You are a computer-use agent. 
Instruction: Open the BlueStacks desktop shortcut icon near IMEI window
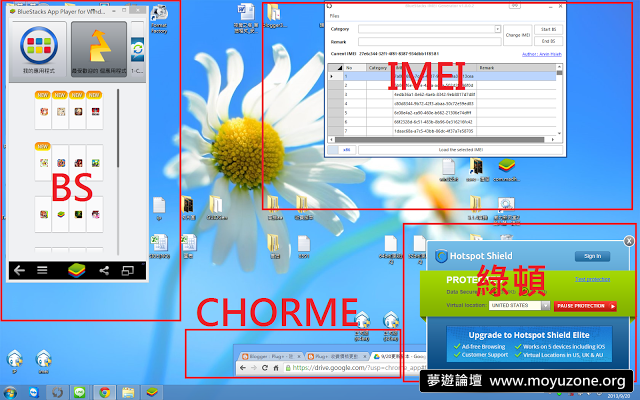click(x=507, y=170)
